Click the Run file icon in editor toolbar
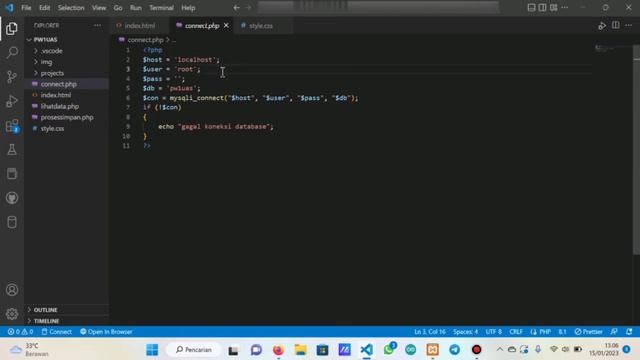This screenshot has height=360, width=640. [x=602, y=26]
